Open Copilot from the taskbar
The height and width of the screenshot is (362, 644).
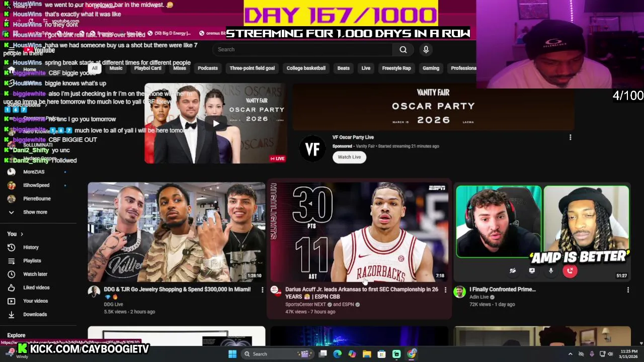pos(352,354)
